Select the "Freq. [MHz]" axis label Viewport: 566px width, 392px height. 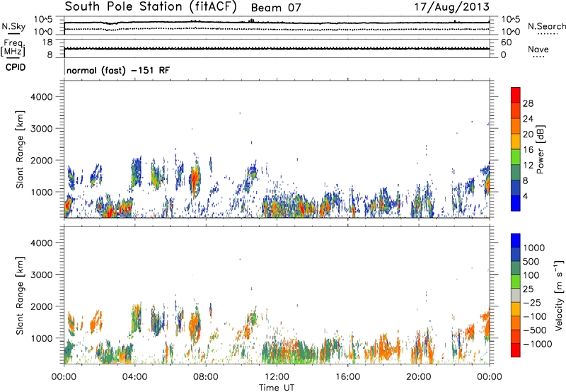pos(13,47)
